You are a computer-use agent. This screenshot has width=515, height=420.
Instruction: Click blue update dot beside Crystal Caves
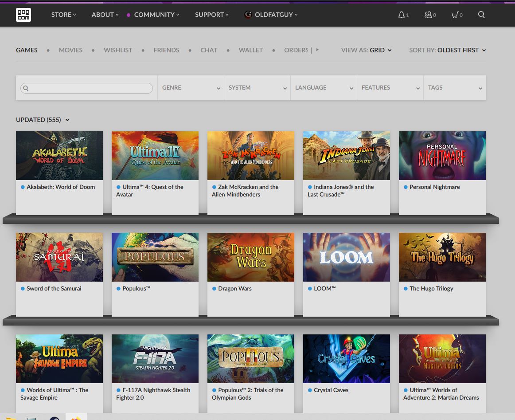pos(310,390)
